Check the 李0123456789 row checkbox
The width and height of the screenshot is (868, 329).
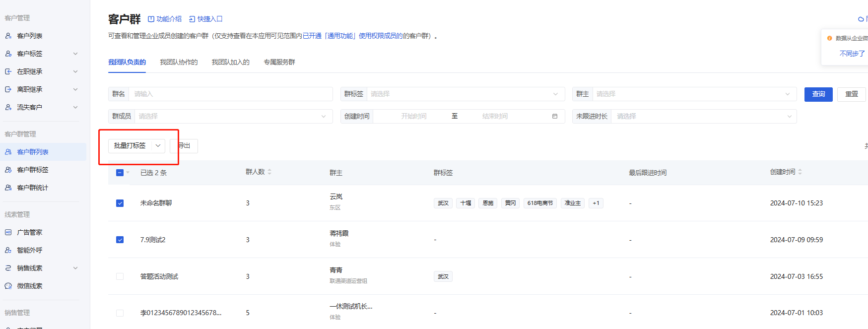120,313
